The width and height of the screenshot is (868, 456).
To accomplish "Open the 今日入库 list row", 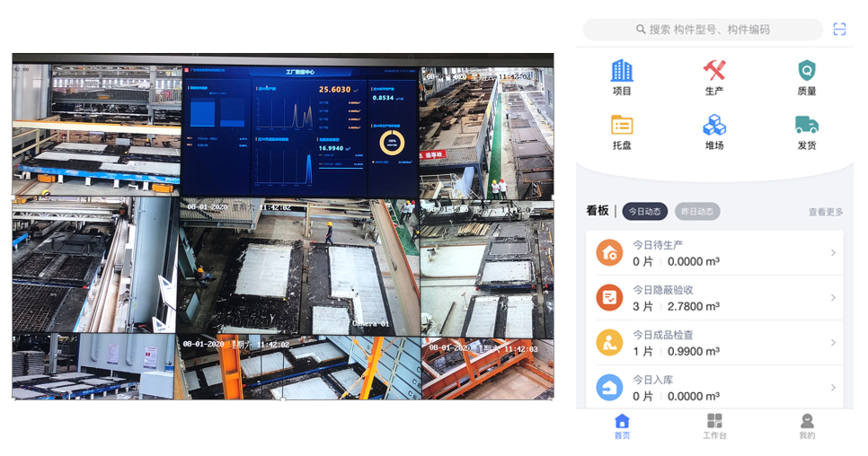I will [x=714, y=388].
